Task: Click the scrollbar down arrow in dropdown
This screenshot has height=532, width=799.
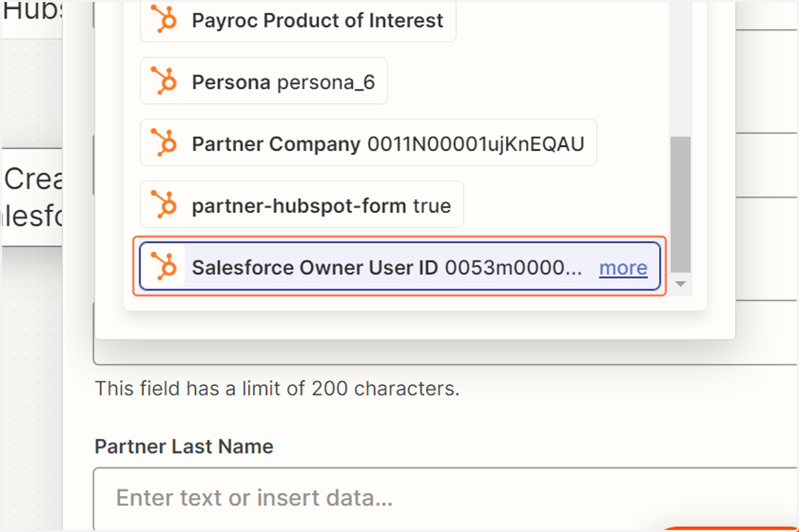Action: pyautogui.click(x=680, y=284)
